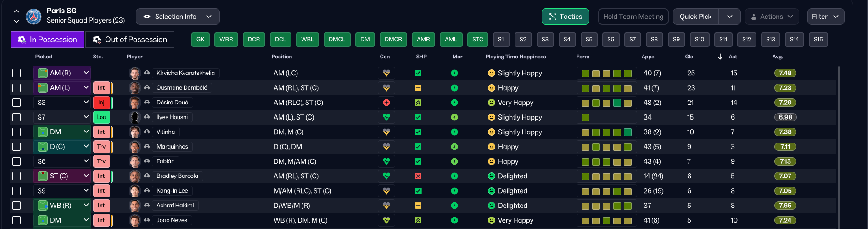Click the Paris SG club badge
This screenshot has height=229, width=868.
[x=34, y=17]
